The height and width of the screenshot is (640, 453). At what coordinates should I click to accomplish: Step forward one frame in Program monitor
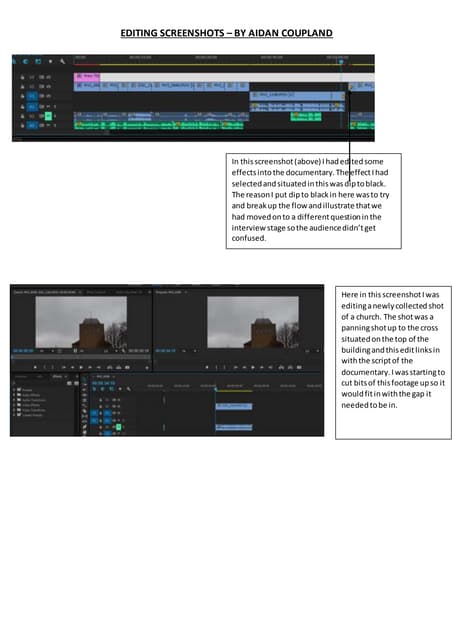[x=262, y=367]
